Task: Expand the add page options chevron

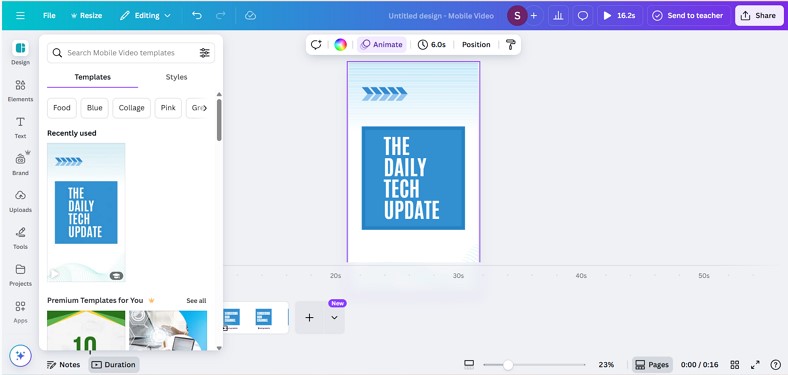Action: coord(335,318)
